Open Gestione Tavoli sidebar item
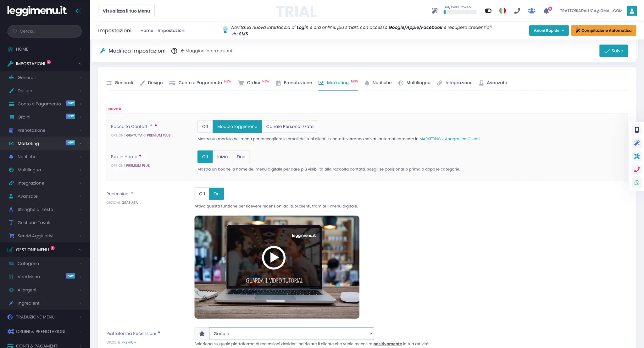Image resolution: width=644 pixels, height=348 pixels. [45, 223]
